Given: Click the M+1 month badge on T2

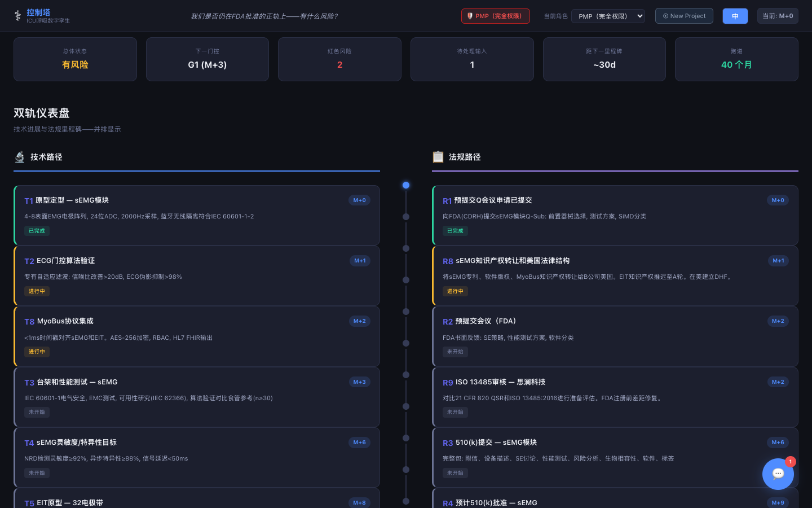Looking at the screenshot, I should [360, 261].
